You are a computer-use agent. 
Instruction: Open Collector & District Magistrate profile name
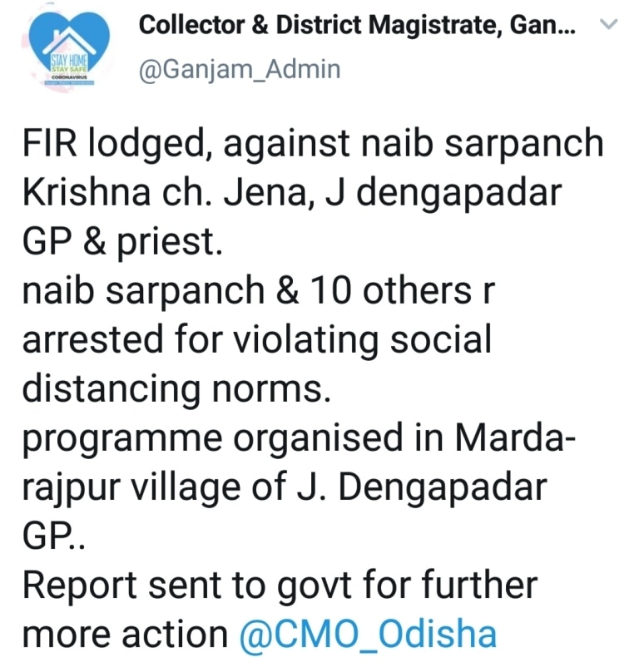click(333, 25)
